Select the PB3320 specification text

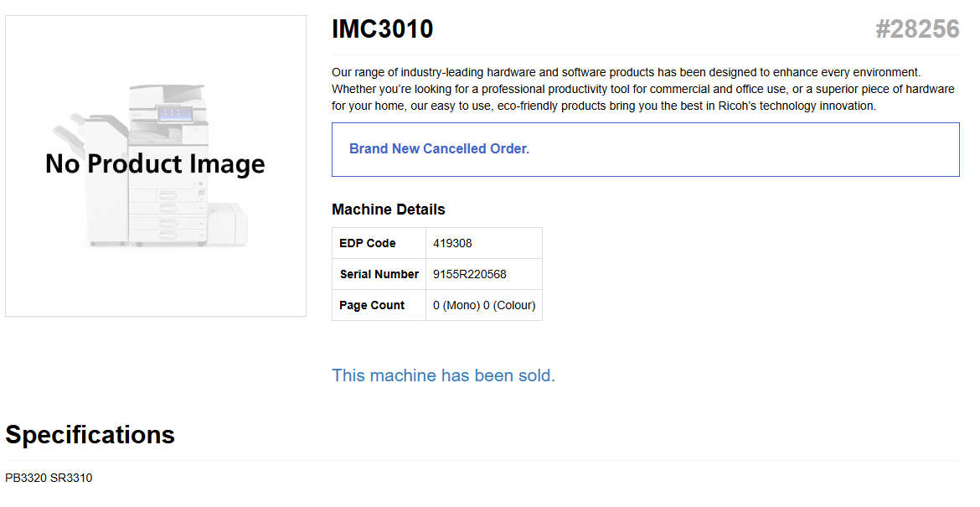pos(25,478)
